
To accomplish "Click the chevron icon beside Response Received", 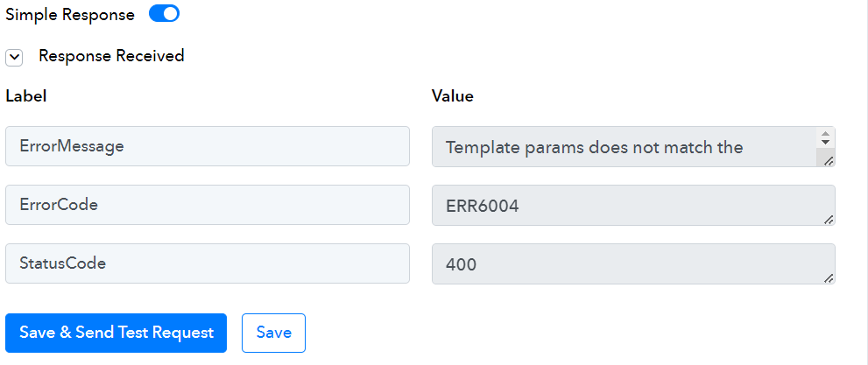I will pyautogui.click(x=14, y=58).
